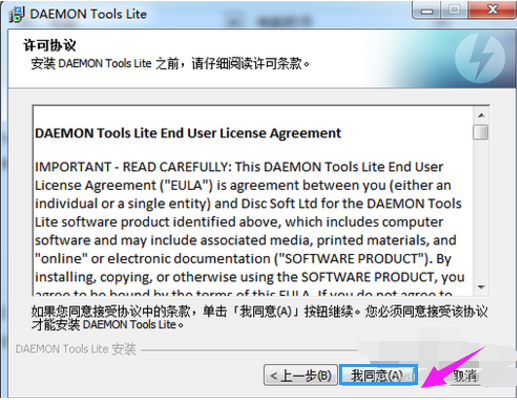This screenshot has width=517, height=400.
Task: Close the DAEMON Tools Lite setup window
Action: (x=492, y=10)
